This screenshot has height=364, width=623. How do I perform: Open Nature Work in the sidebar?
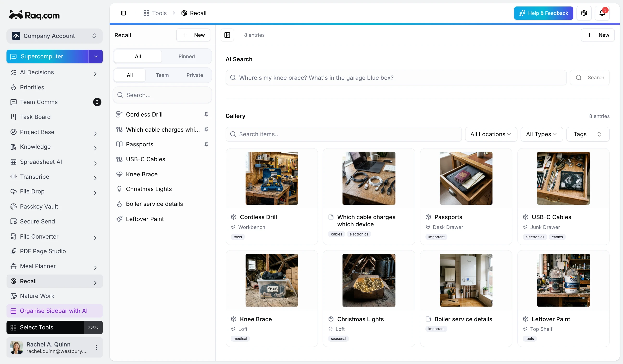tap(54, 296)
